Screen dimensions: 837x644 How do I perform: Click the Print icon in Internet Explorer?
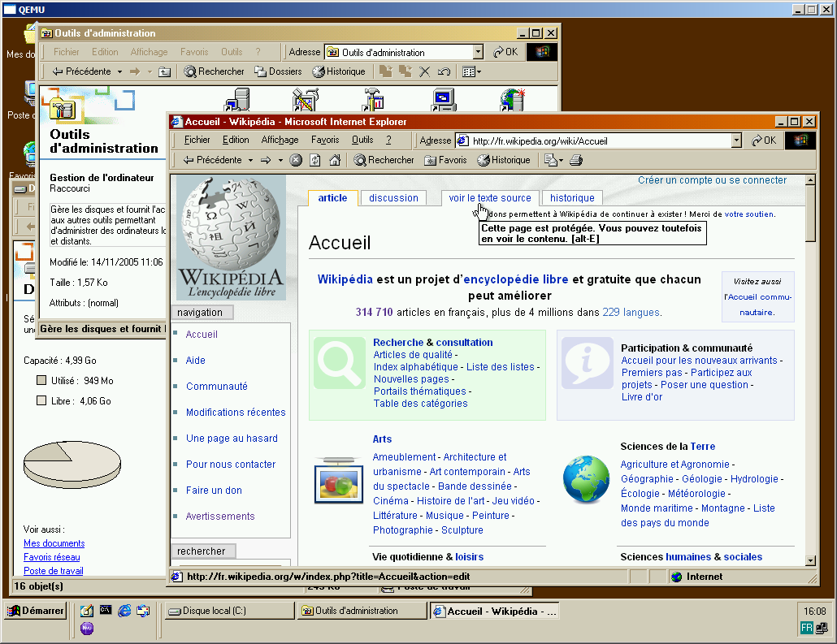point(576,160)
